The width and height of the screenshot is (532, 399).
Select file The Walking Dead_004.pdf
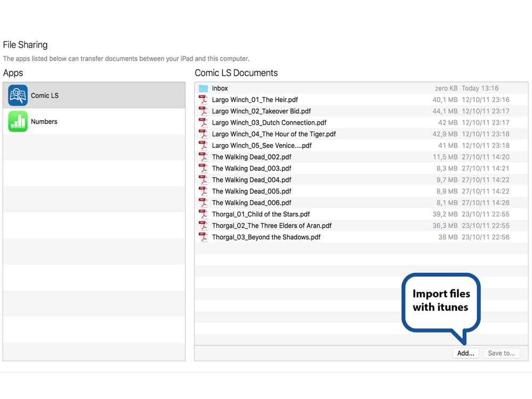252,180
